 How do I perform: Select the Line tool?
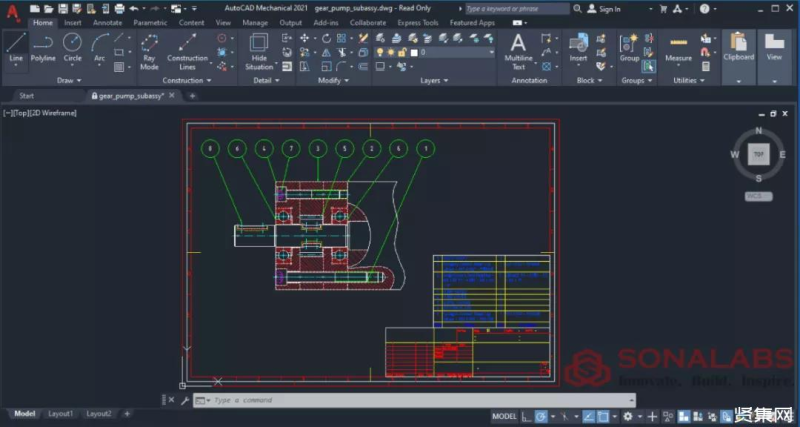(x=16, y=46)
